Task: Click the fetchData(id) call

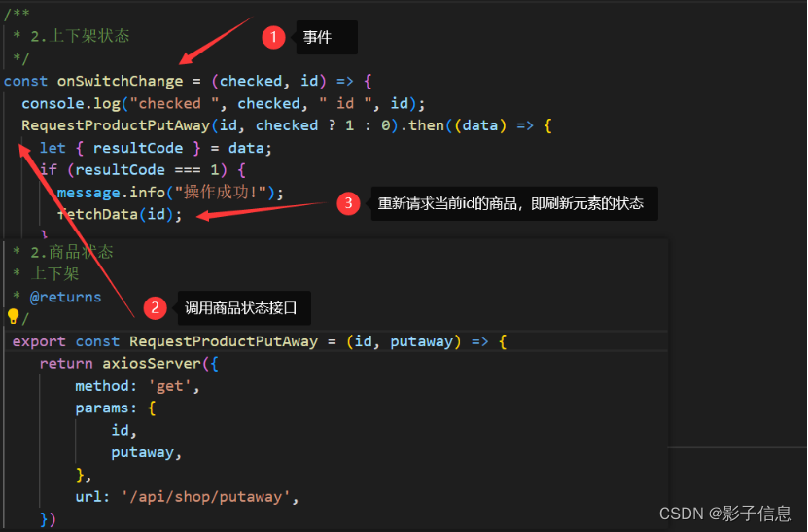Action: (x=116, y=214)
